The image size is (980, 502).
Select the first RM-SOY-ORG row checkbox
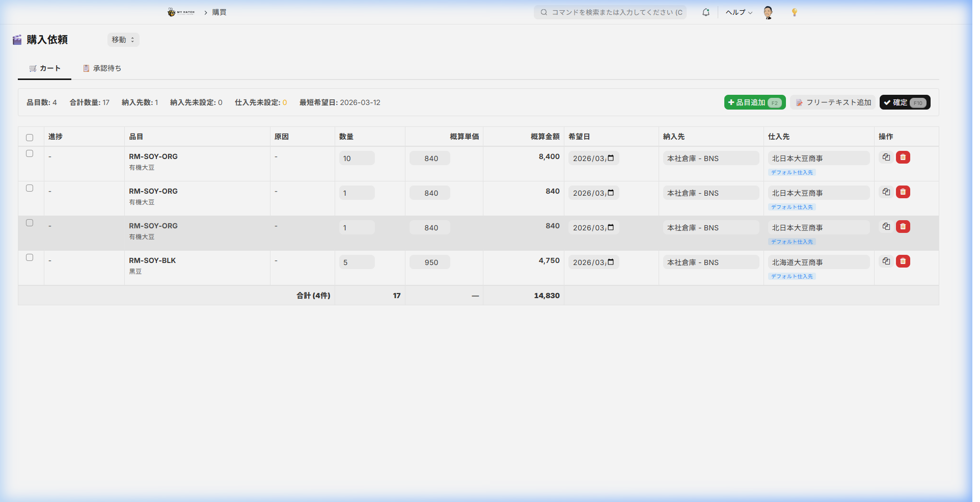[30, 154]
